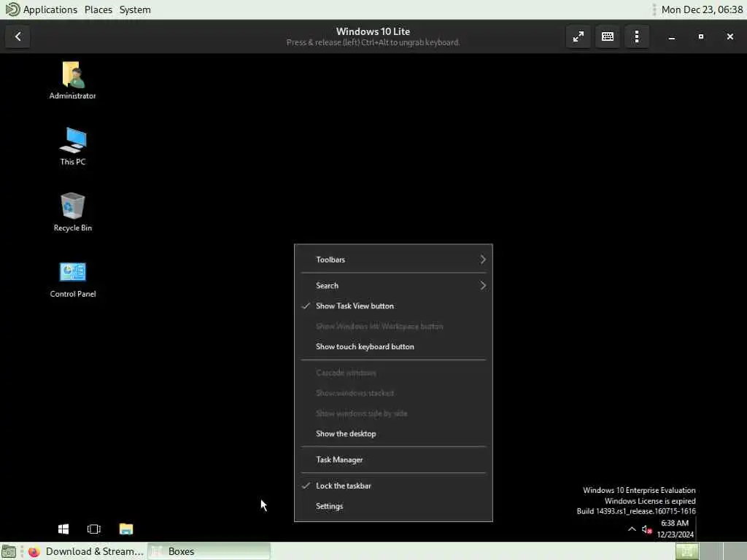Select the This PC desktop icon
Image resolution: width=747 pixels, height=560 pixels.
(73, 146)
